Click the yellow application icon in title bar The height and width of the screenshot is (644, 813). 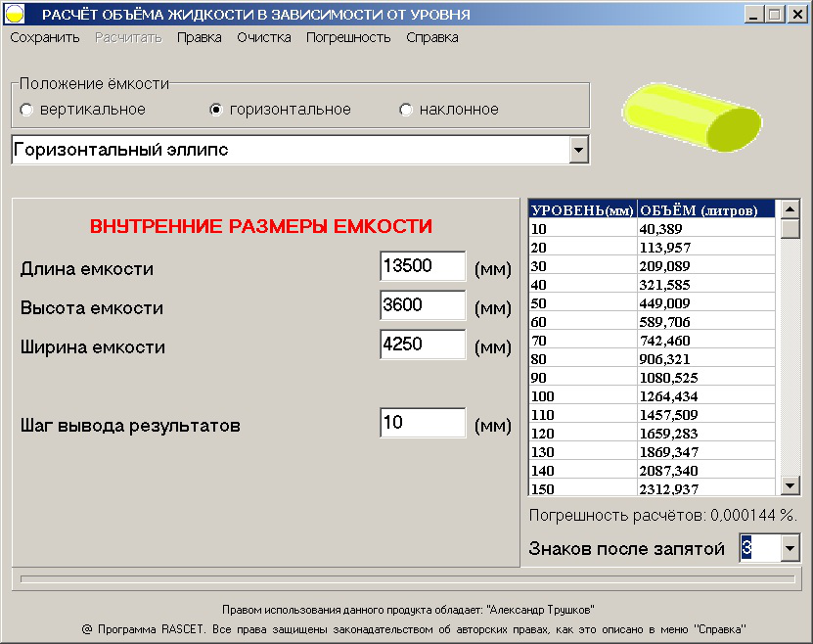[x=15, y=15]
